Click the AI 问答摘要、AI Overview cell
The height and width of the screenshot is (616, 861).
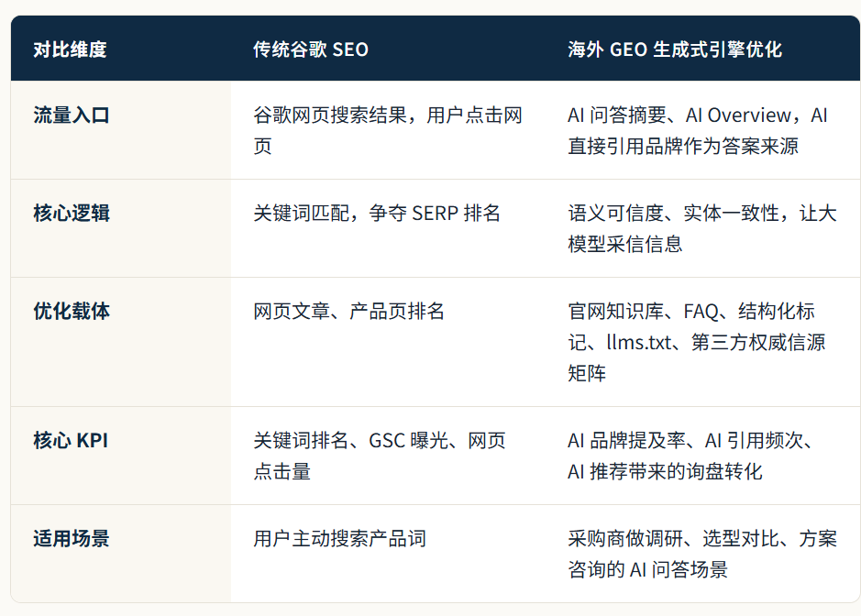click(698, 131)
